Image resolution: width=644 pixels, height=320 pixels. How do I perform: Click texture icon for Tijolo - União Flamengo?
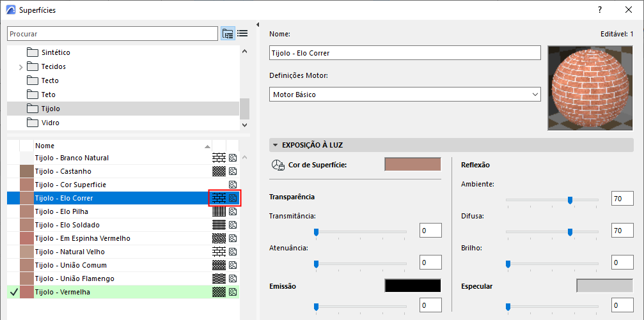[x=233, y=278]
